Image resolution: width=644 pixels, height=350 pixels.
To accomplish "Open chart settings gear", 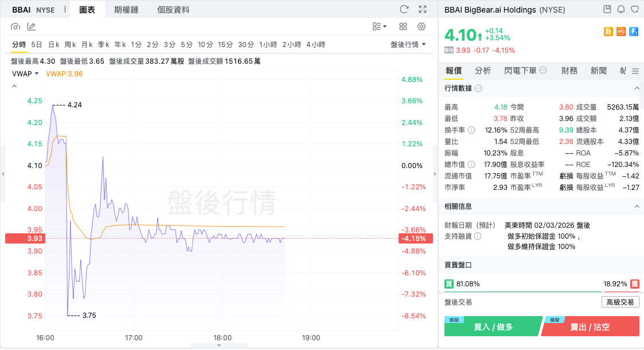I will [x=421, y=26].
